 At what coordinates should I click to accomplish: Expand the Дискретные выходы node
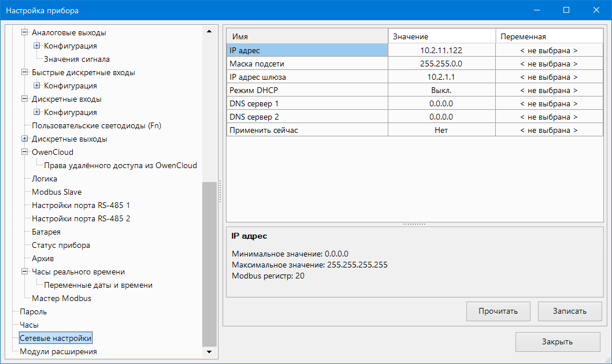click(x=24, y=139)
